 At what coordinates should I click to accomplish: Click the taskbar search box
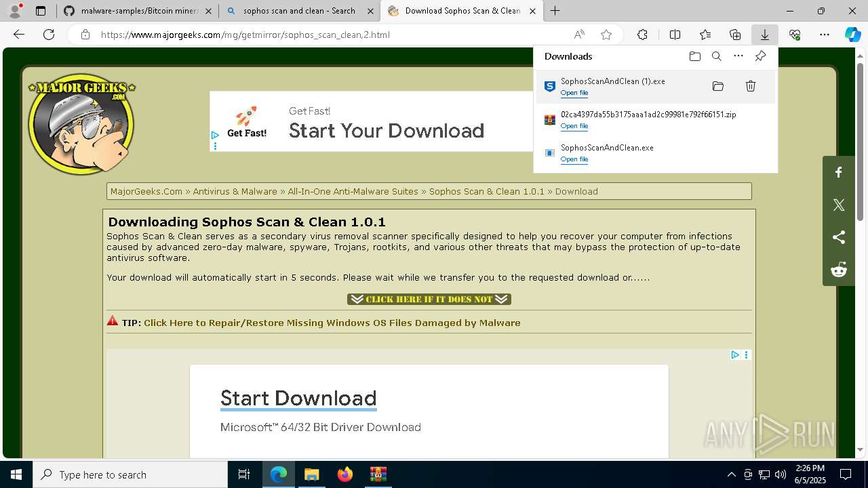click(130, 474)
